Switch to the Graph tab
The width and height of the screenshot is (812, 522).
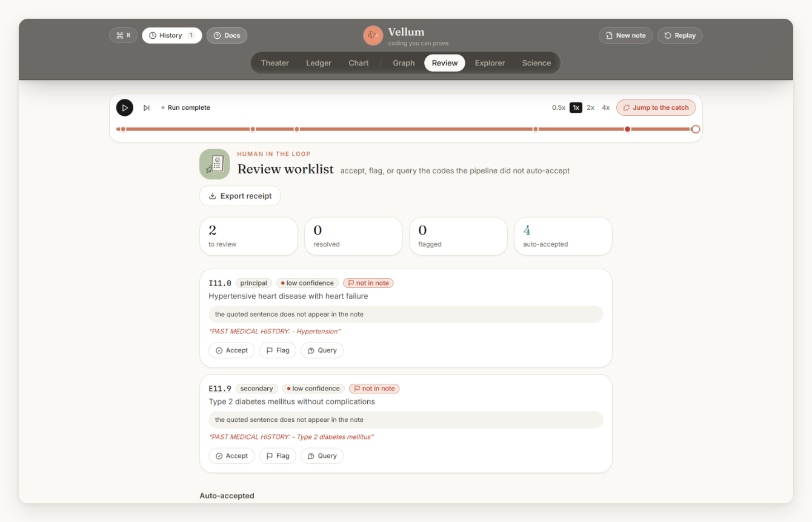tap(404, 63)
